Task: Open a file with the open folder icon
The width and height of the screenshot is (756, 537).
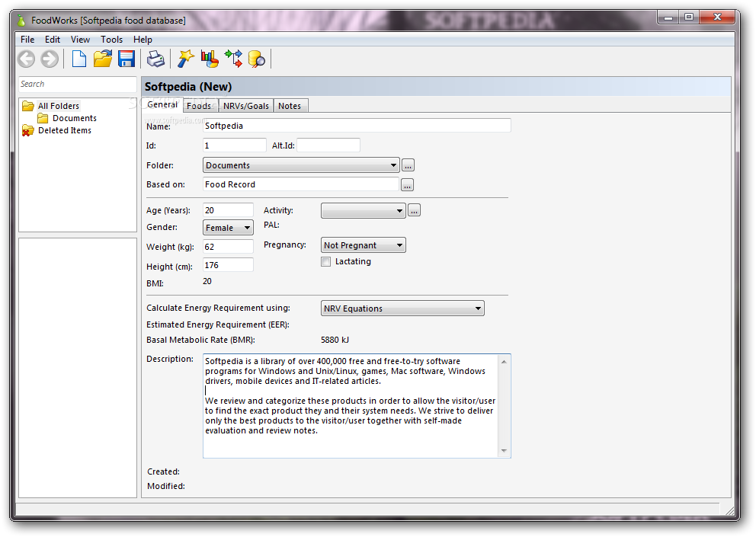Action: click(103, 59)
